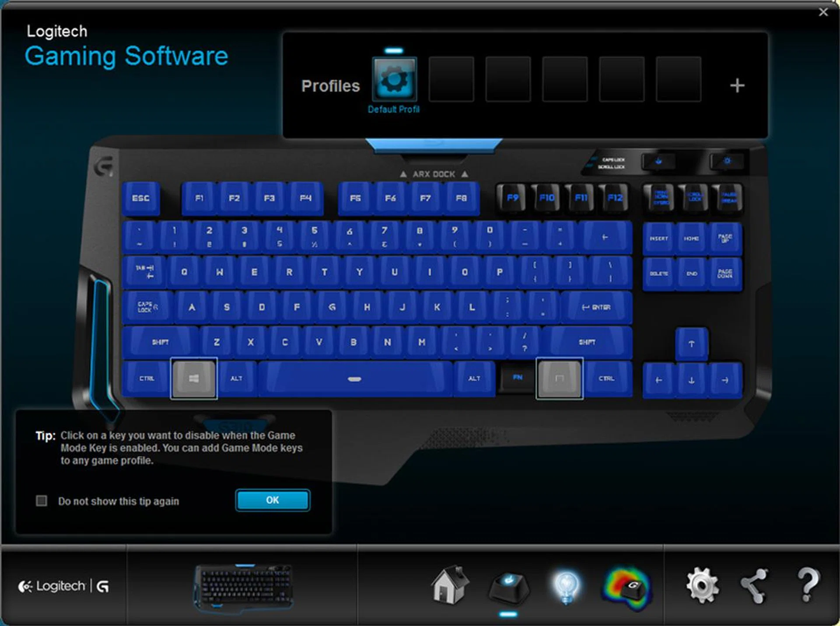This screenshot has height=626, width=840.
Task: Check "Do not show this tip again"
Action: tap(42, 500)
